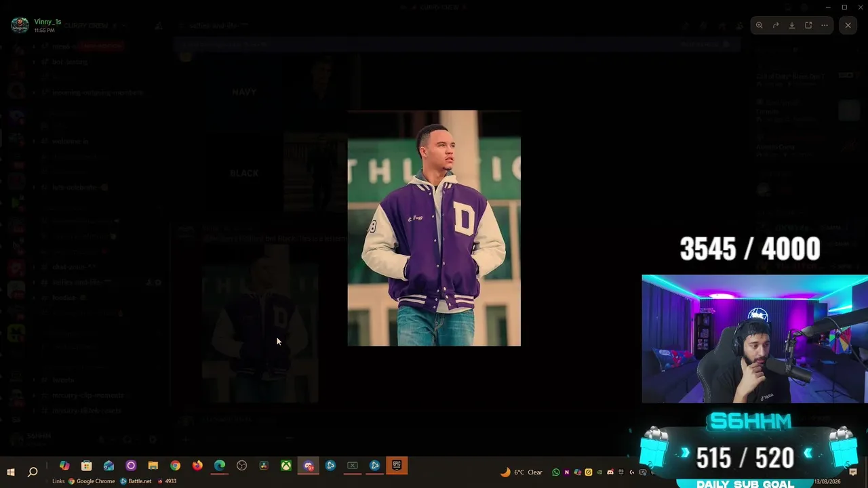This screenshot has height=488, width=868.
Task: Switch to Discord taskbar icon with 9+ badge
Action: [x=309, y=466]
